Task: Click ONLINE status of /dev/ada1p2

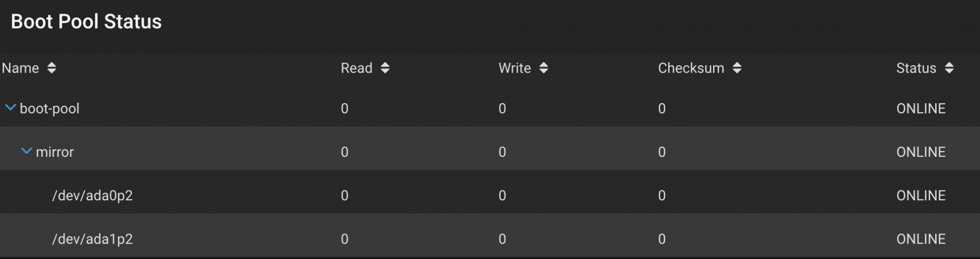Action: tap(921, 239)
